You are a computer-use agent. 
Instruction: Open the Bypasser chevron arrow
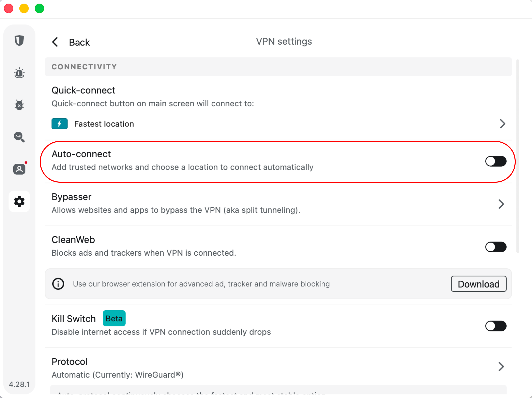tap(501, 204)
